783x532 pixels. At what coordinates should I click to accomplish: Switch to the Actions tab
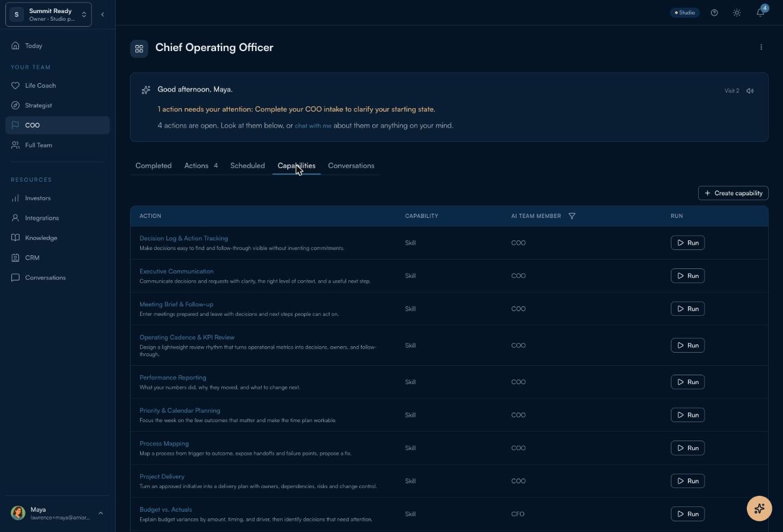coord(201,166)
